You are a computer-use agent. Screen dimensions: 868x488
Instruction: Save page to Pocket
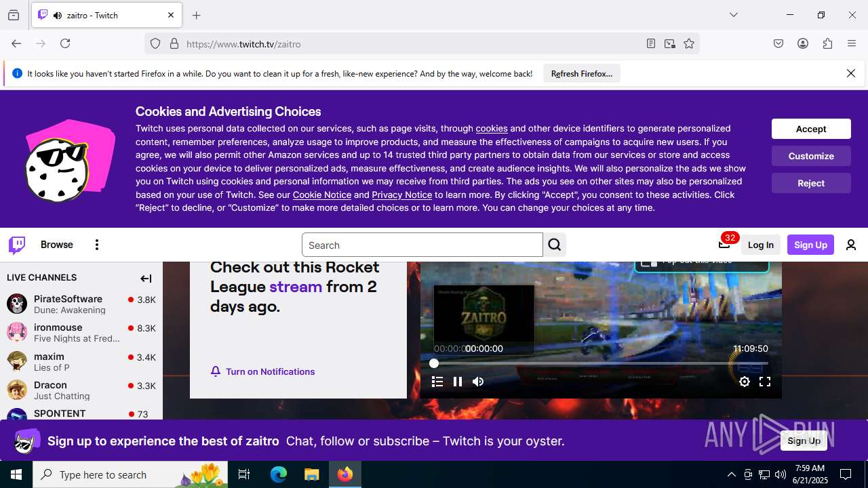click(778, 43)
